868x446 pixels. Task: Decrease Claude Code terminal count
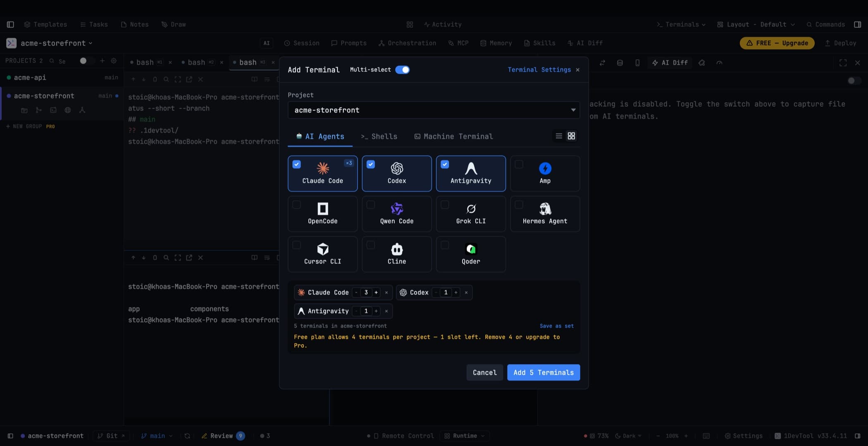(x=356, y=293)
